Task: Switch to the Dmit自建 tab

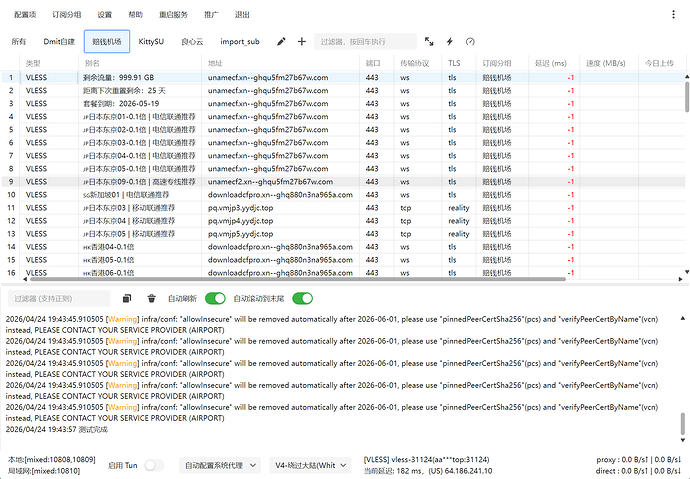Action: tap(59, 42)
